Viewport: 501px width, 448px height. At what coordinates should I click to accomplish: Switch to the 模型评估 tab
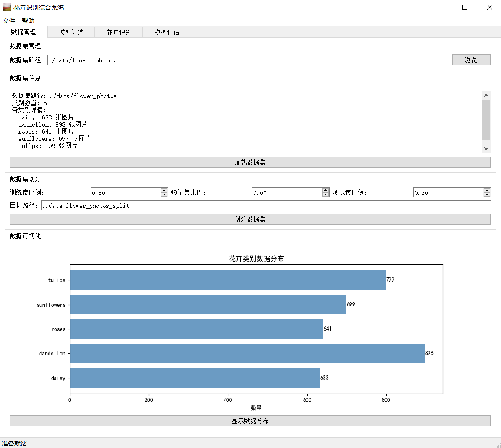(x=166, y=32)
